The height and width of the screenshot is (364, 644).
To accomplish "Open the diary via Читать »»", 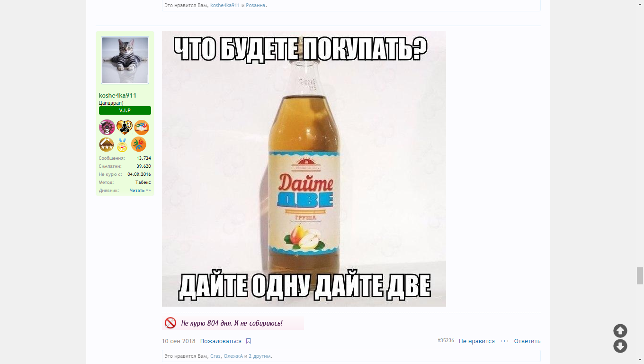I will 140,191.
